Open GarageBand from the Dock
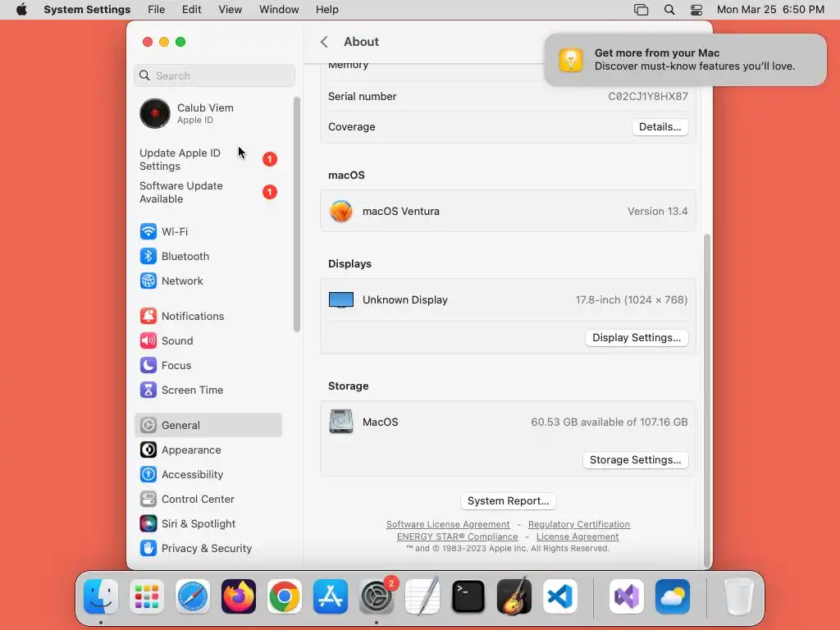Screen dimensions: 840x630 pos(514,596)
